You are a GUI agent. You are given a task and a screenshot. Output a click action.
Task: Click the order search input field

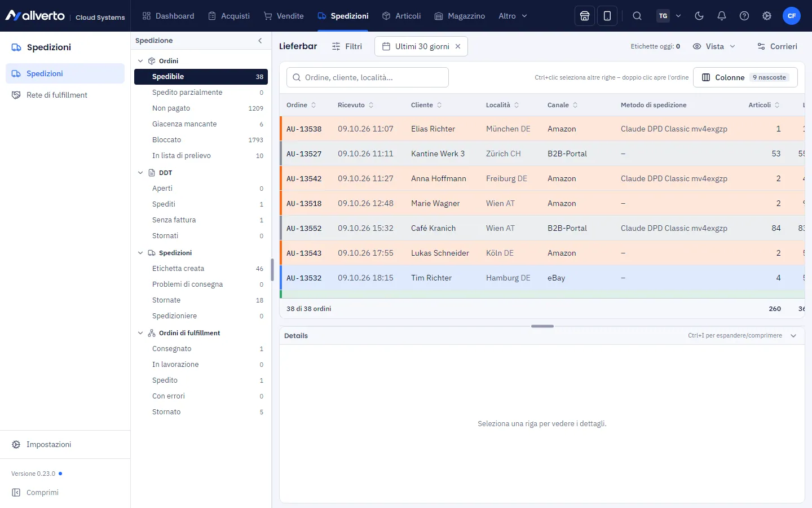coord(368,77)
